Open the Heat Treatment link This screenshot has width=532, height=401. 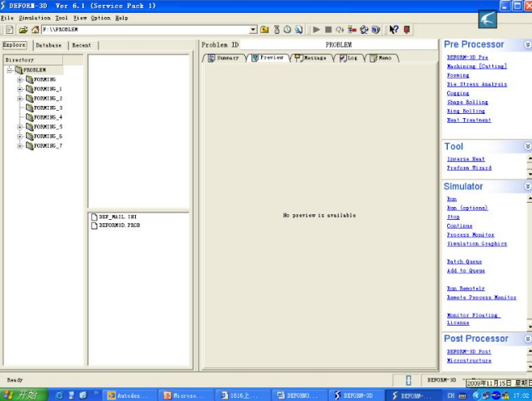click(469, 120)
